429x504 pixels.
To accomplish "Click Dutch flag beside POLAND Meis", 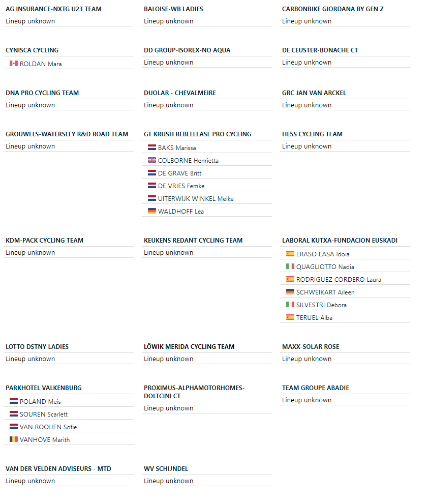I will click(14, 401).
